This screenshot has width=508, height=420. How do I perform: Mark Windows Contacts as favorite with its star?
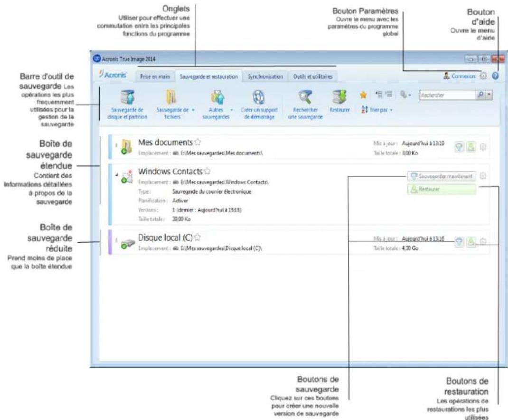(207, 171)
